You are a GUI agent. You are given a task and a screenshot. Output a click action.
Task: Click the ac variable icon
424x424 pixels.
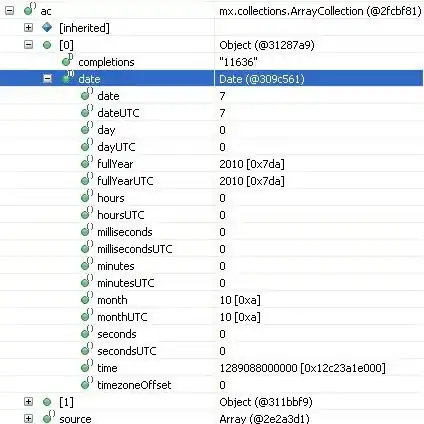click(30, 9)
